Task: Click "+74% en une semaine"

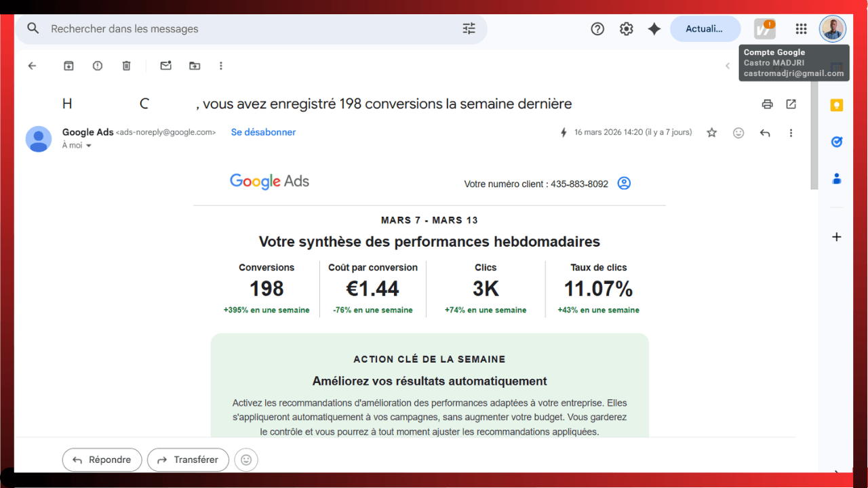Action: point(486,310)
